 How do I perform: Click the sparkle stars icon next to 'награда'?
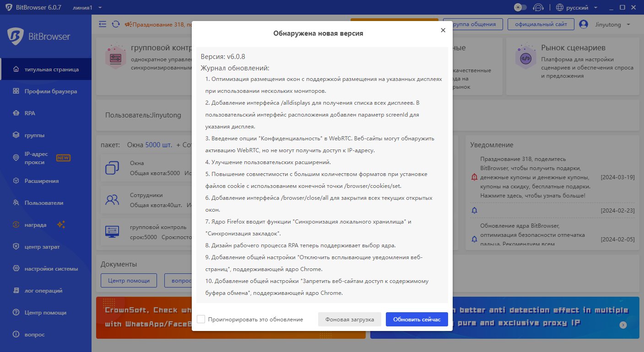61,224
